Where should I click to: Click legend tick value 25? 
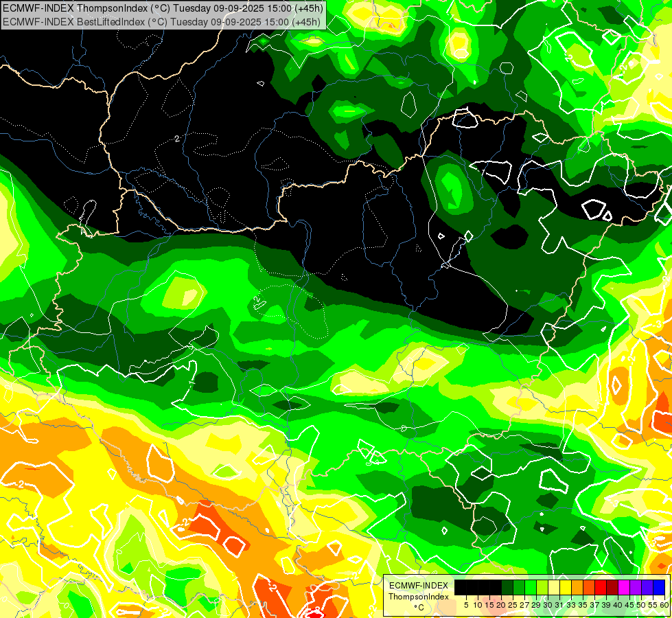(513, 605)
